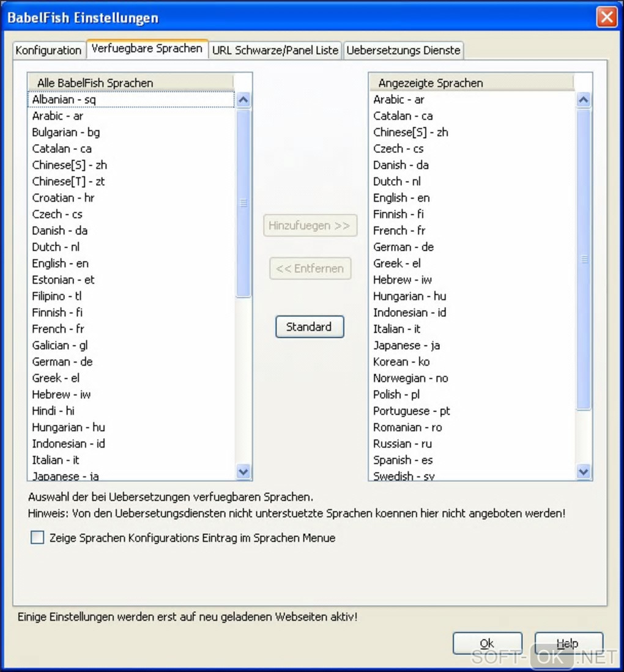Select Hindi - hi in the all languages list

point(132,410)
